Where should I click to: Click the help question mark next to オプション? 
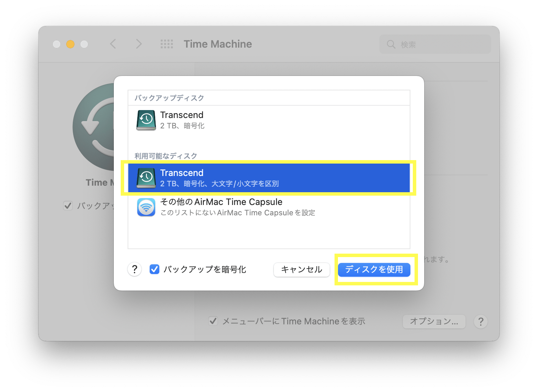point(481,322)
